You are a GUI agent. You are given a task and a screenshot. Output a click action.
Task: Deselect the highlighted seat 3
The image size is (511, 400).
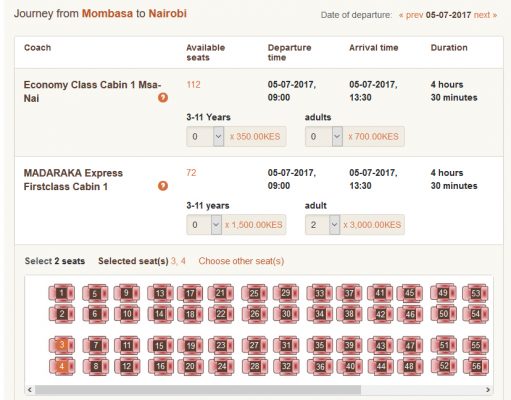pos(62,345)
